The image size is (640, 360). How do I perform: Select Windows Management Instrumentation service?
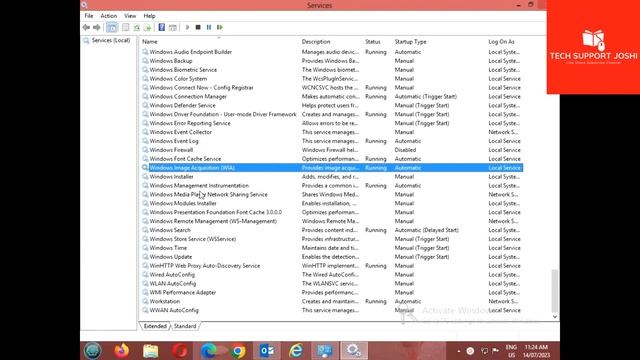click(199, 186)
